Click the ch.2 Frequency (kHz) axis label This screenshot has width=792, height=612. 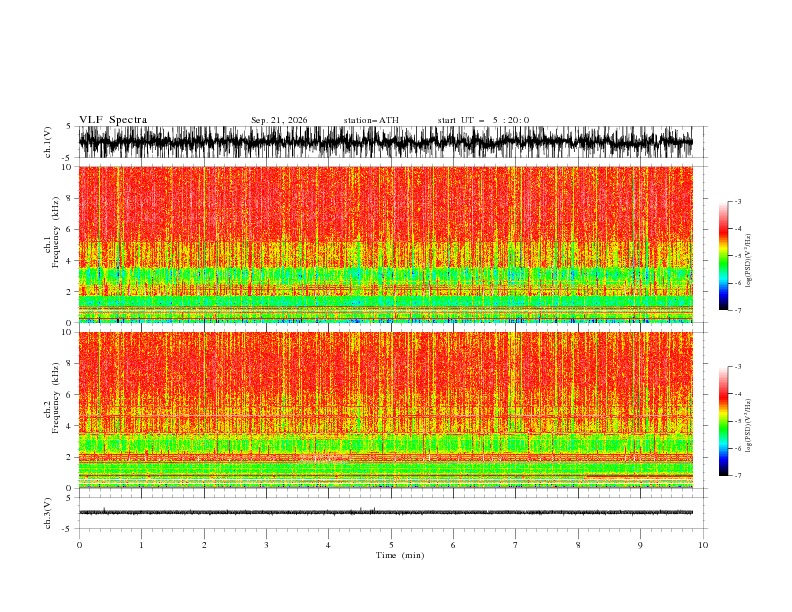coord(52,398)
